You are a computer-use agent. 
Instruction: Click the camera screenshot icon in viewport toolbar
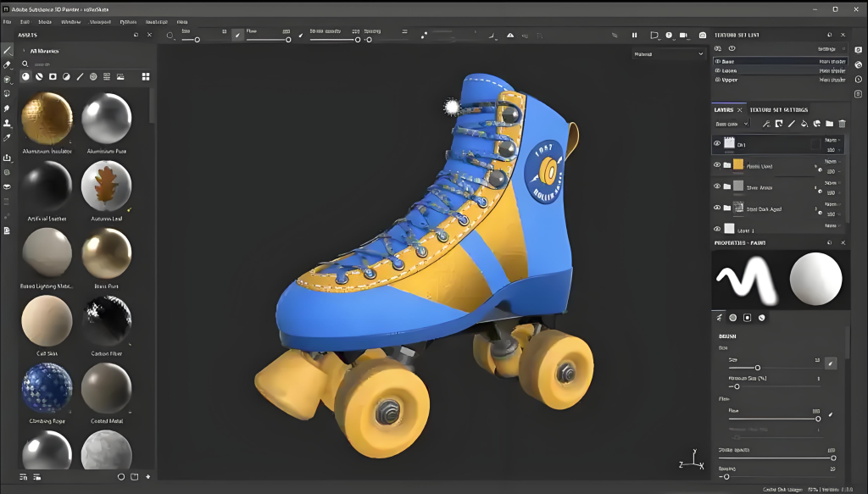coord(702,36)
